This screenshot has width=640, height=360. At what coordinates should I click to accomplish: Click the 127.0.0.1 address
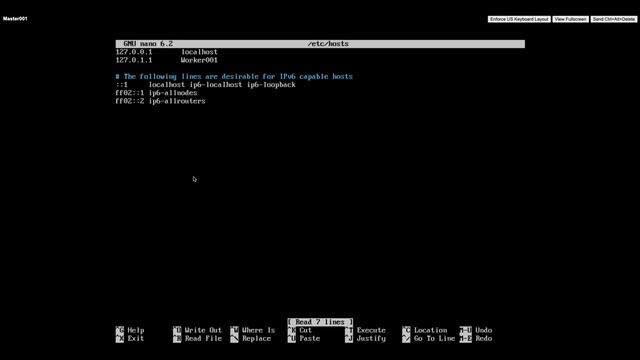133,52
